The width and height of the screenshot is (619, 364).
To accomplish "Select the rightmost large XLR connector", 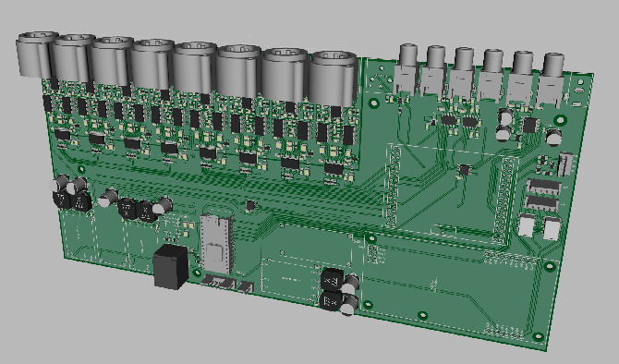I will (x=334, y=79).
